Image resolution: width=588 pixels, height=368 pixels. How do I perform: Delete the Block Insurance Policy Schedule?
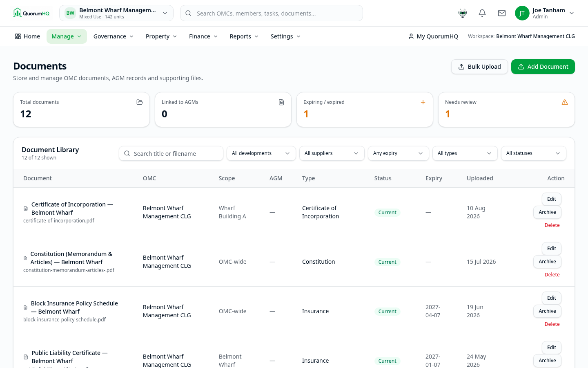(552, 324)
